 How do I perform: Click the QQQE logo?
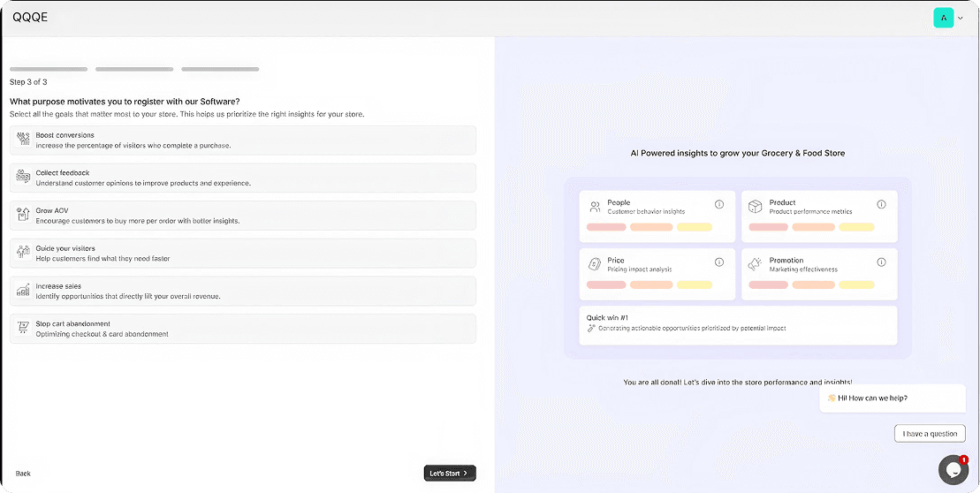pyautogui.click(x=30, y=18)
